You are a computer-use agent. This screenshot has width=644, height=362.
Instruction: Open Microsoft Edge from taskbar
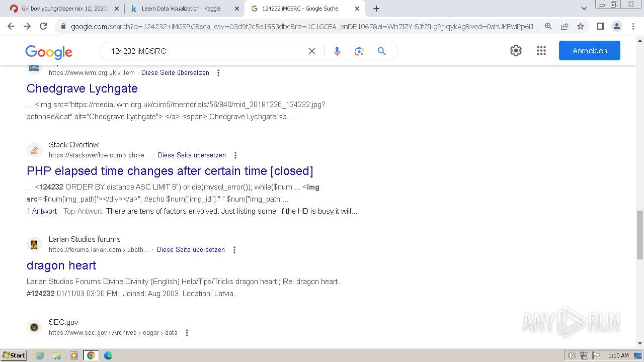108,355
